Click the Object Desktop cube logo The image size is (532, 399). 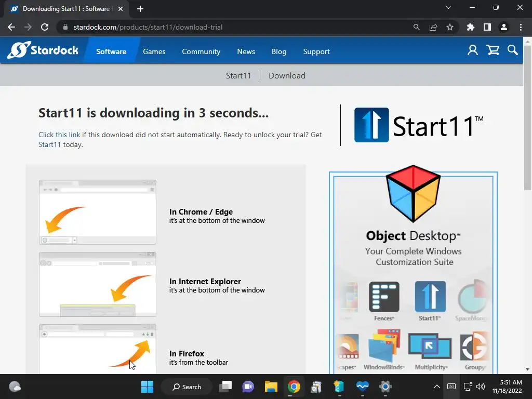(413, 194)
